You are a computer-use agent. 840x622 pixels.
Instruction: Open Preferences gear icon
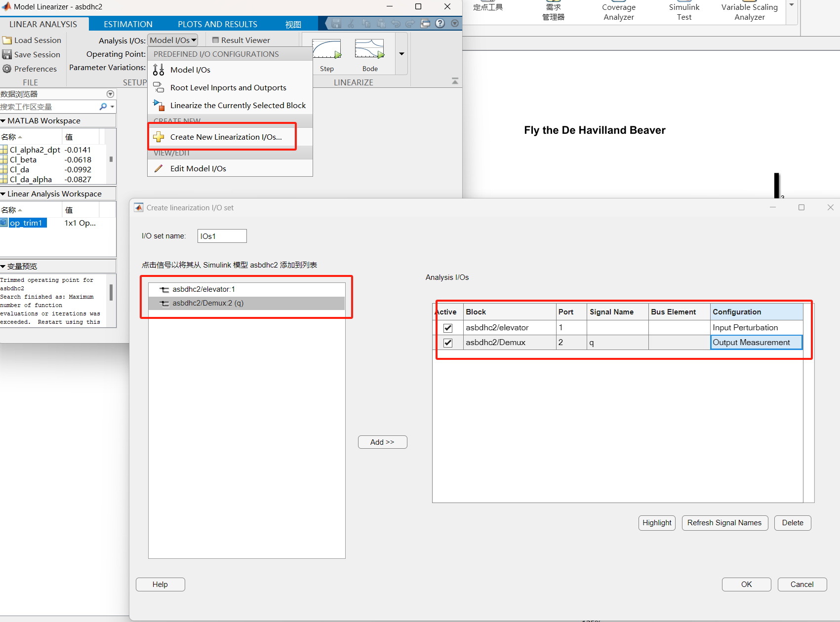point(7,69)
